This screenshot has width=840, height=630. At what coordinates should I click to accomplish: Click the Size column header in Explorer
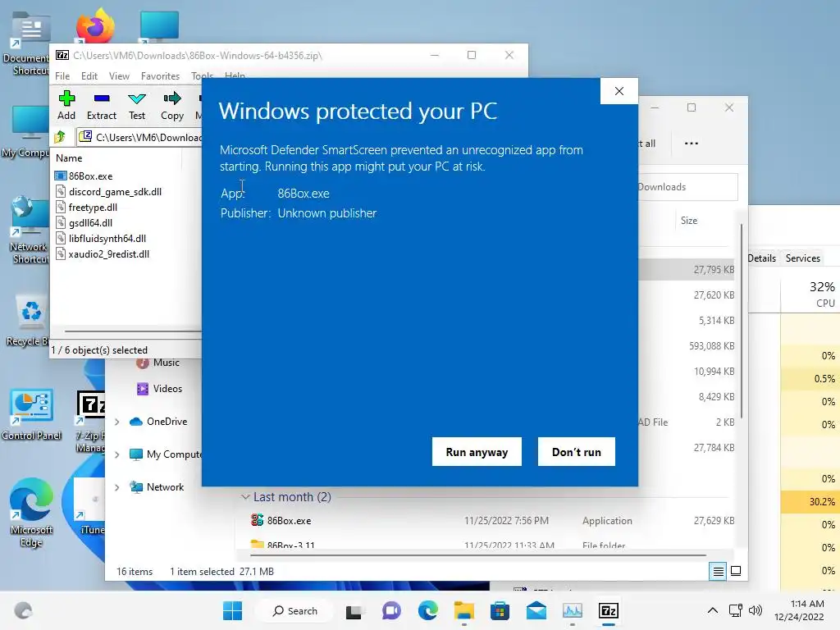689,220
